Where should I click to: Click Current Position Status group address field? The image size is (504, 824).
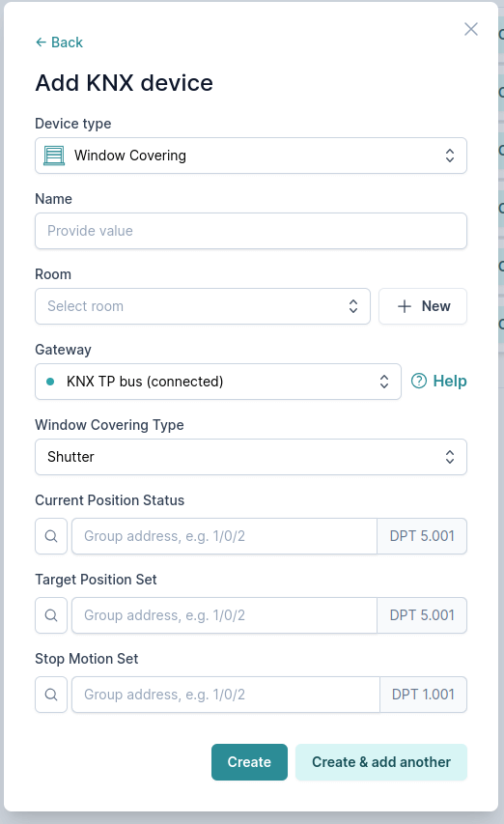(x=224, y=536)
